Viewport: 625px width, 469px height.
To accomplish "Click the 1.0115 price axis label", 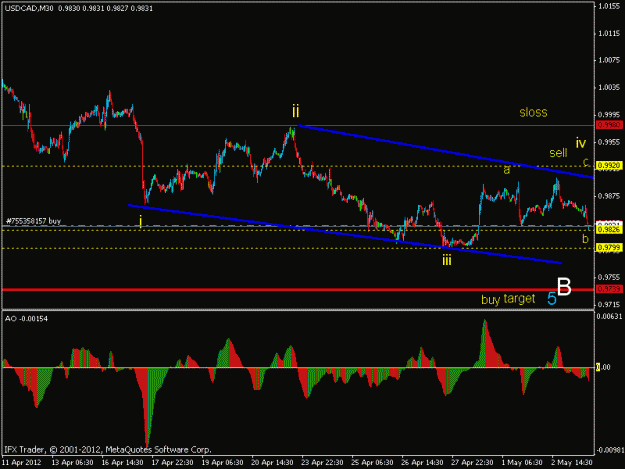I will [609, 33].
